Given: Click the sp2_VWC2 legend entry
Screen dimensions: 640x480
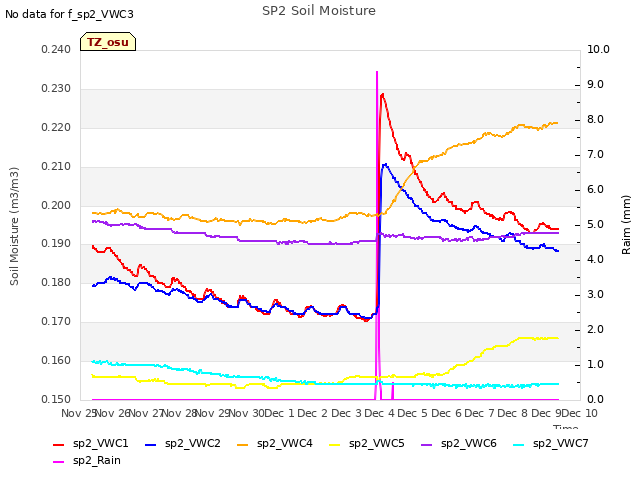Looking at the screenshot, I should coord(182,444).
